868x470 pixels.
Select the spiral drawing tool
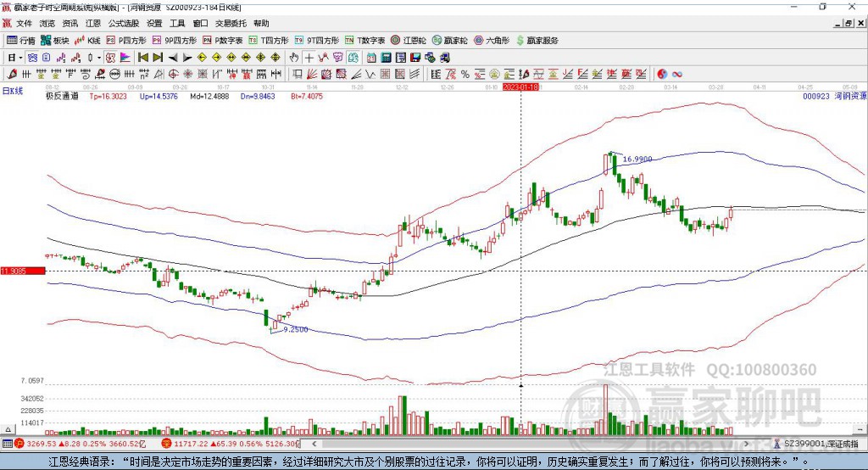86,74
